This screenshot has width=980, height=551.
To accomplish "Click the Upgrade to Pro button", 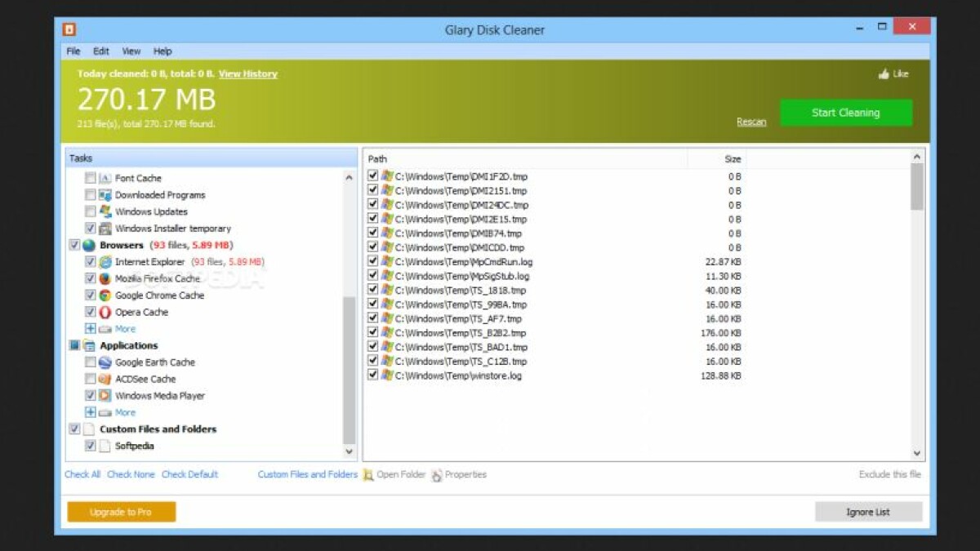I will pos(121,512).
